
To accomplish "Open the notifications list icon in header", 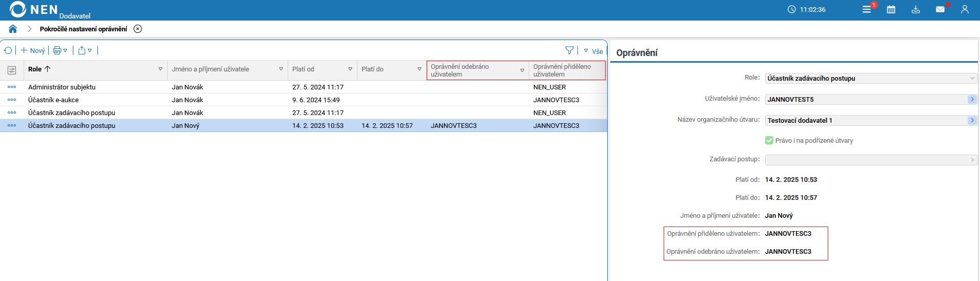I will coord(867,9).
